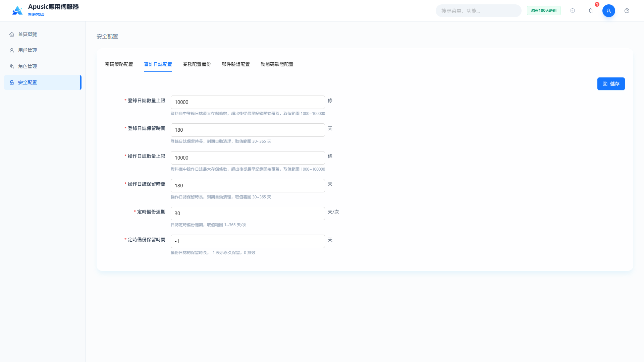Open the shield security icon in header
The image size is (644, 362).
point(573,11)
